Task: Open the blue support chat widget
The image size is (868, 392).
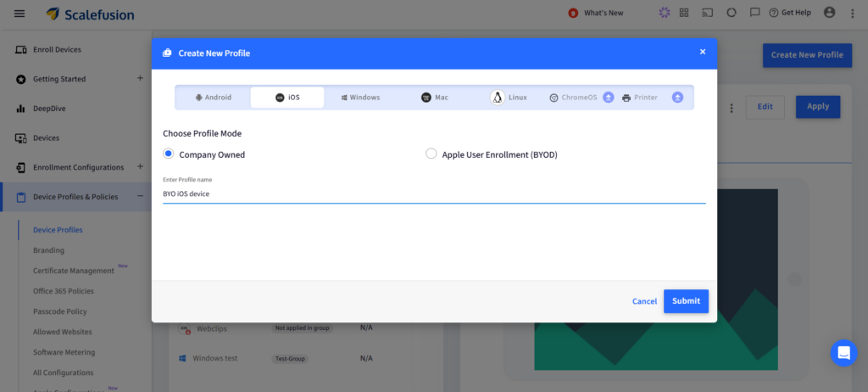Action: tap(843, 352)
